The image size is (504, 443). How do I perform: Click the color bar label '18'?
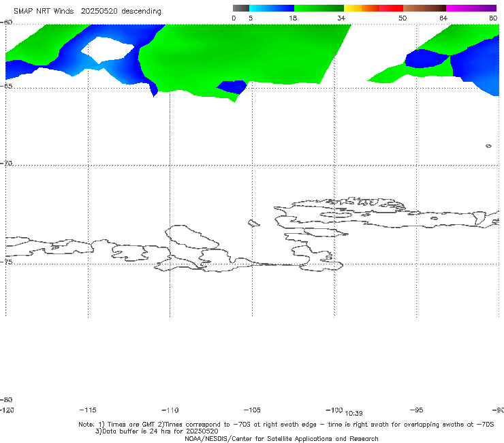293,18
